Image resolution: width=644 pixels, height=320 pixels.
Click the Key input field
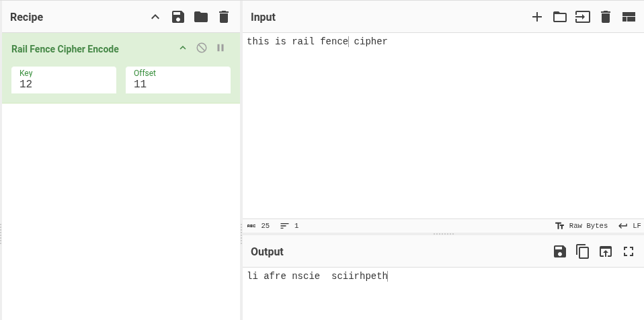(x=64, y=84)
